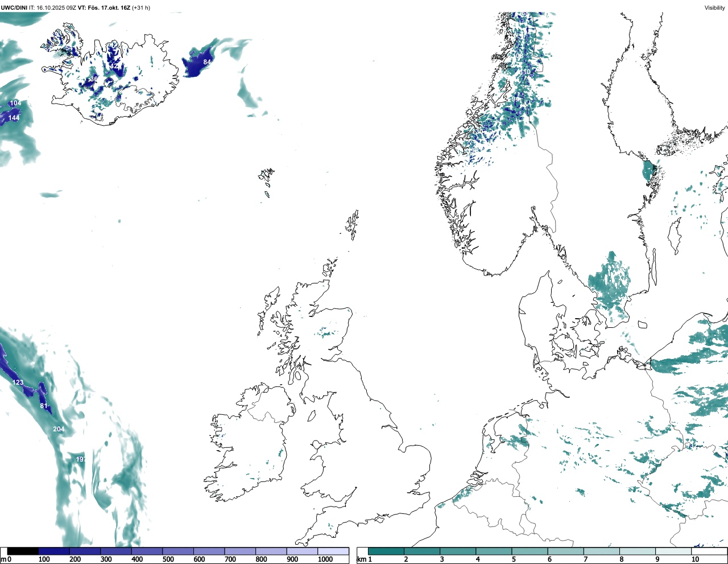The image size is (728, 564).
Task: Click the 100 tick label on metre legend
Action: coord(44,559)
